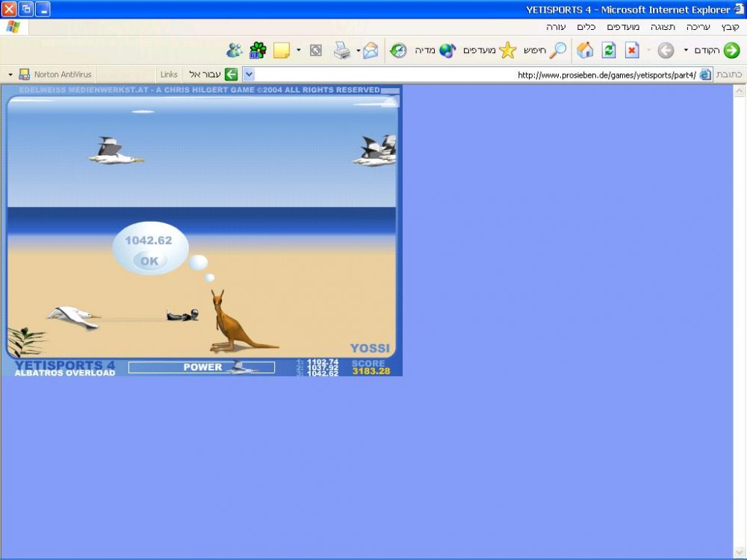The height and width of the screenshot is (560, 747).
Task: Click the Mail envelope icon
Action: click(x=371, y=50)
